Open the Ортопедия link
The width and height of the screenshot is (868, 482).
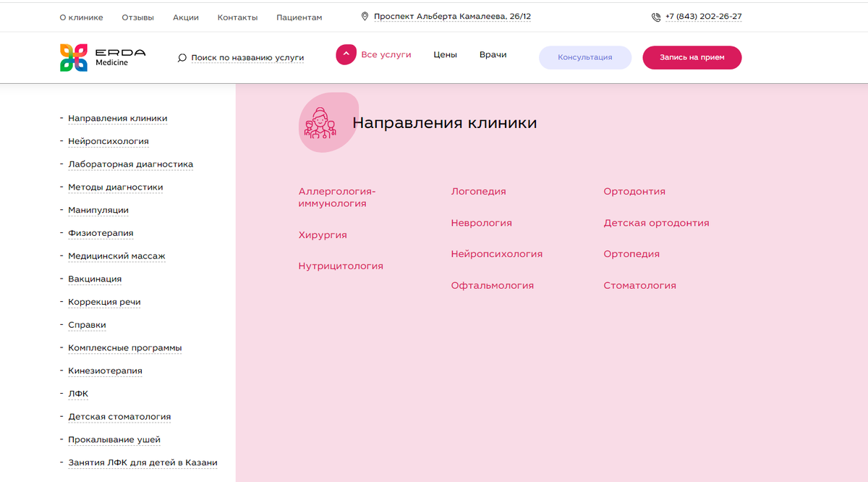pyautogui.click(x=631, y=254)
